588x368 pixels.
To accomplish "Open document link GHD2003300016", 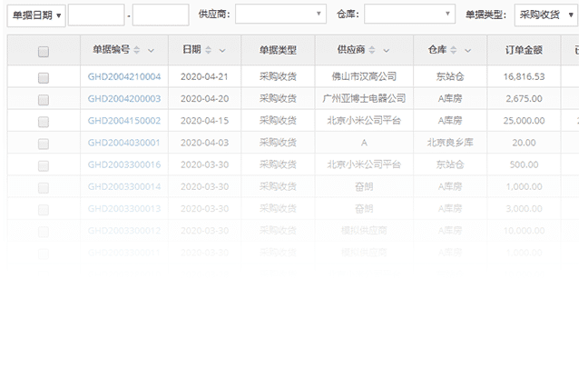I will point(124,164).
